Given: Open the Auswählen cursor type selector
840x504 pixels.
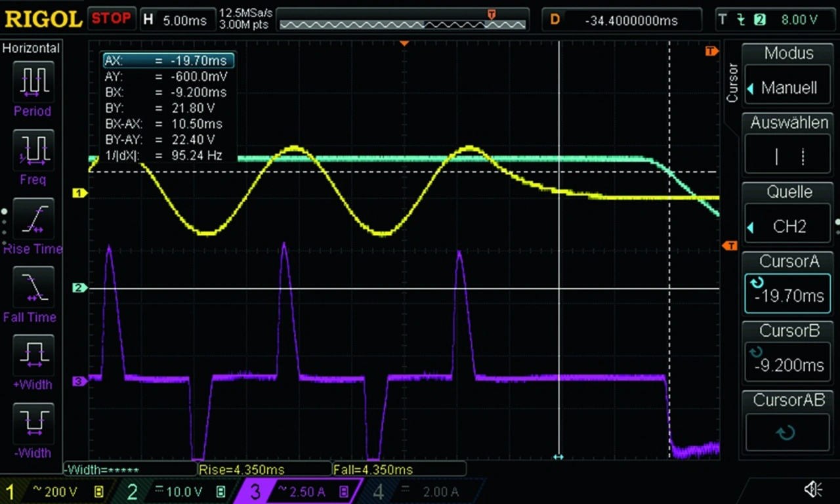Looking at the screenshot, I should coord(787,156).
